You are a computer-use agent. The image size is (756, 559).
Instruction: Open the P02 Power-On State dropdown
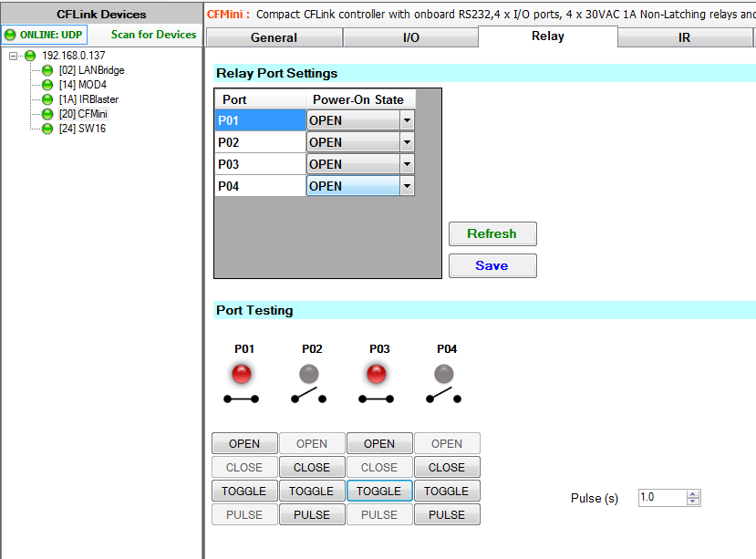(x=407, y=142)
